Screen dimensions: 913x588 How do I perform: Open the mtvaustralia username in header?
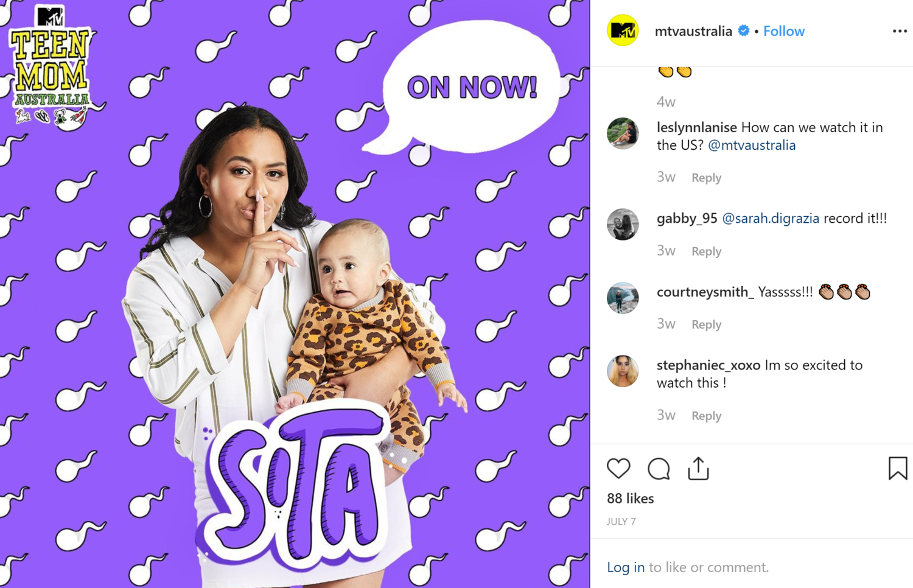pyautogui.click(x=693, y=31)
